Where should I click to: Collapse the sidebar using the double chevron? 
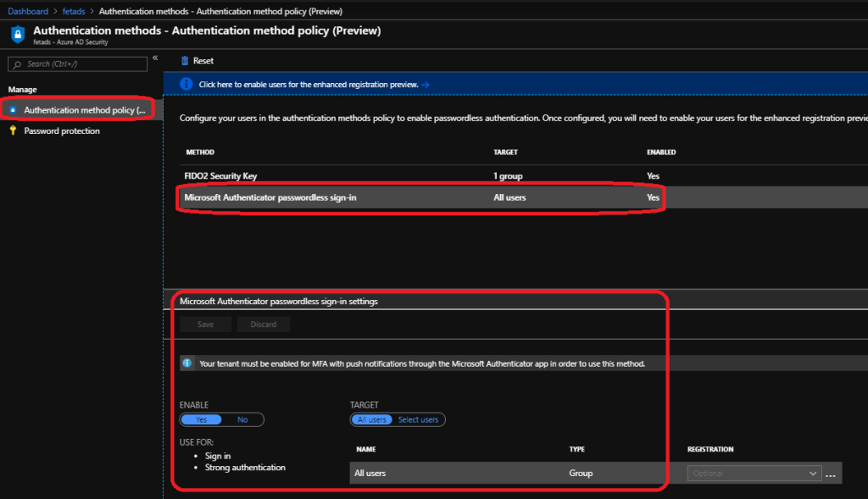(x=155, y=58)
